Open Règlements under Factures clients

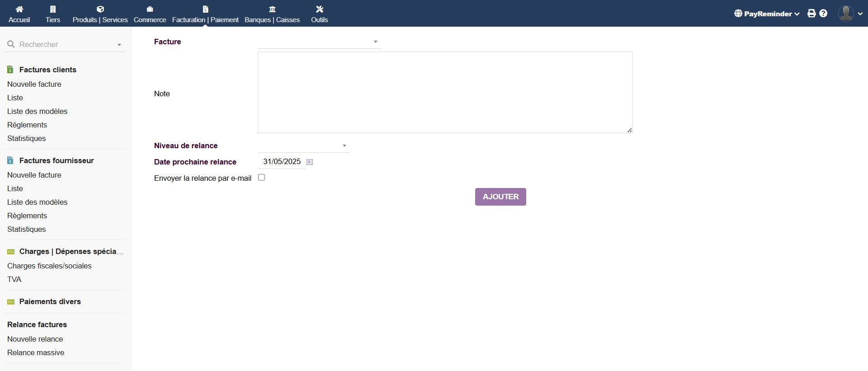(x=27, y=125)
